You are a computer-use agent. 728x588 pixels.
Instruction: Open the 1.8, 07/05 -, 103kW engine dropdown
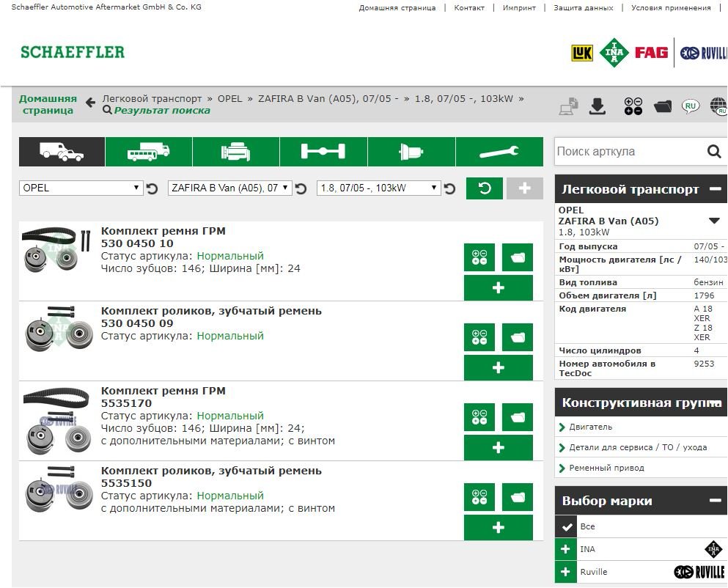[x=378, y=188]
